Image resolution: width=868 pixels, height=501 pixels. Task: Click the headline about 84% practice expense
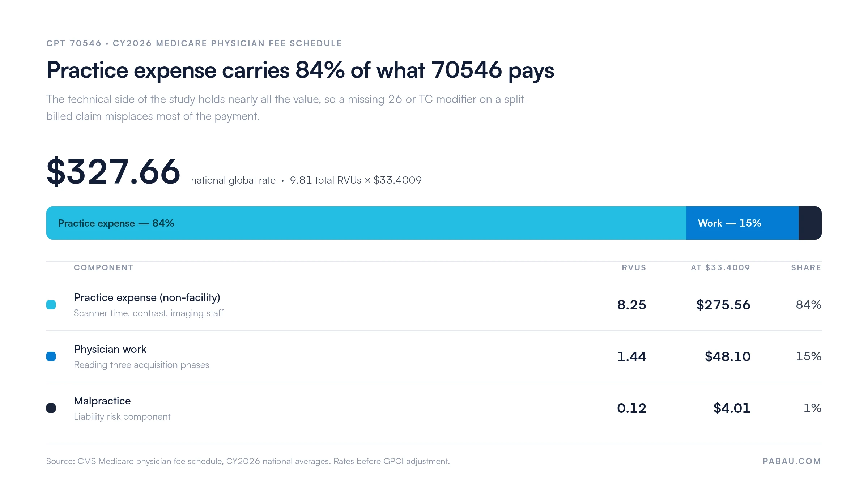coord(300,70)
